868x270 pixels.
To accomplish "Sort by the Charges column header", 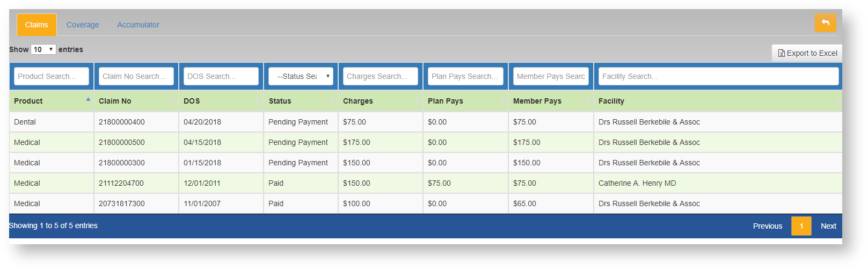I will pyautogui.click(x=381, y=101).
